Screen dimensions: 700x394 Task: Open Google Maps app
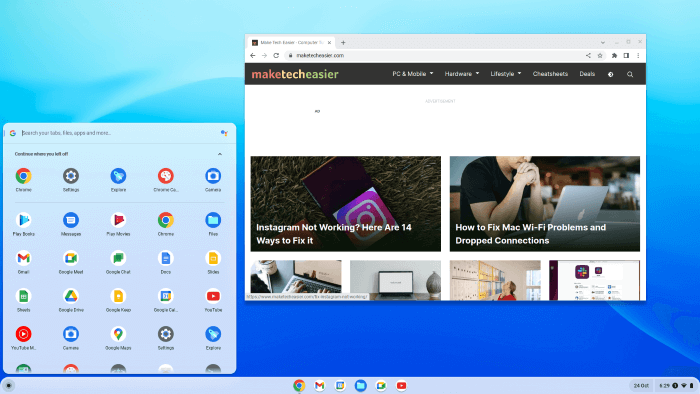click(x=118, y=334)
